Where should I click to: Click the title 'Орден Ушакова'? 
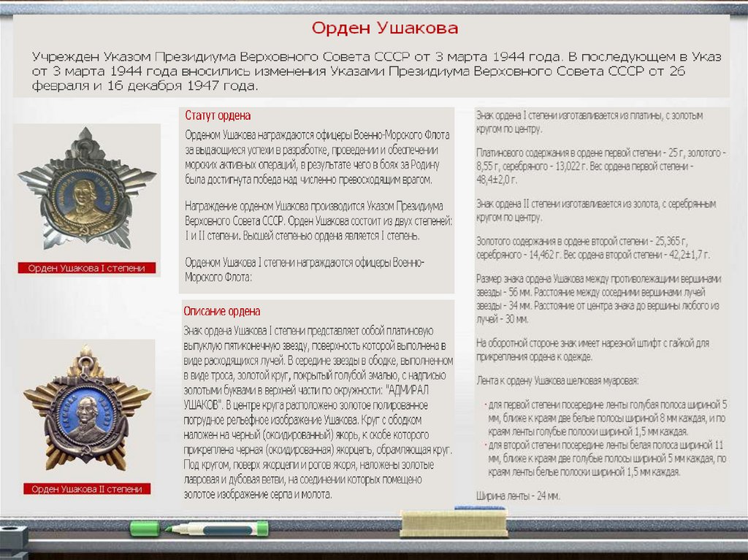[384, 28]
